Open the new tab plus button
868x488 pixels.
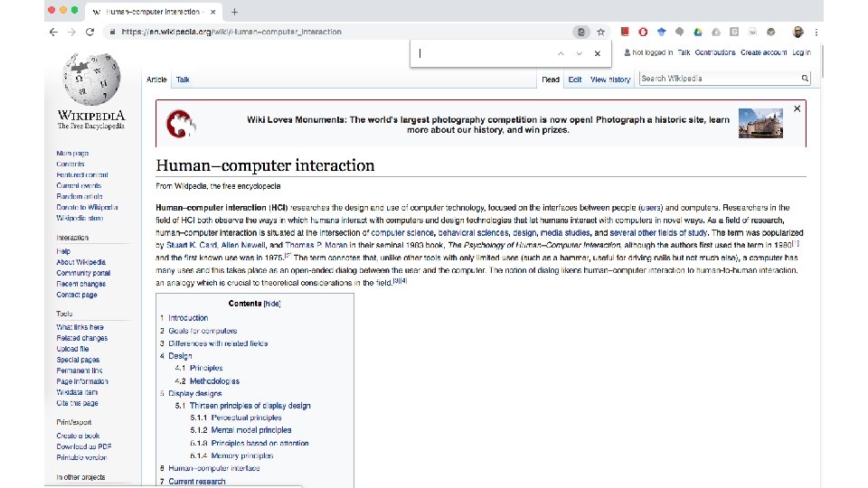235,12
